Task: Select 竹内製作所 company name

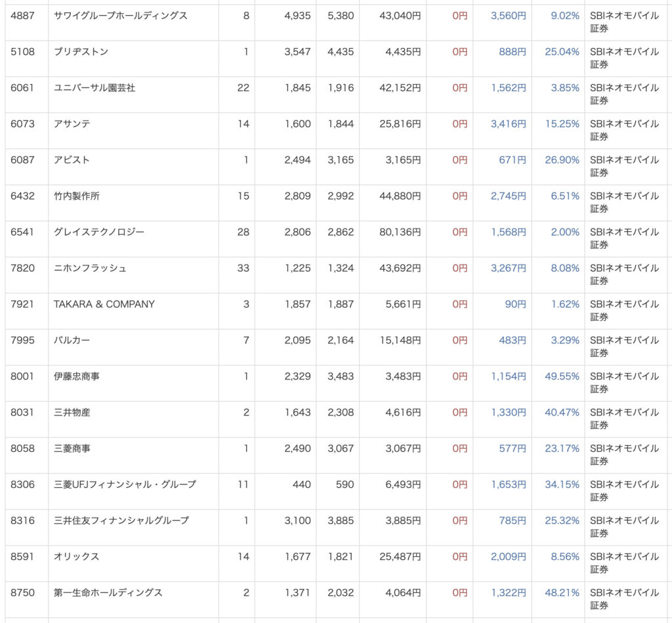Action: pos(76,196)
